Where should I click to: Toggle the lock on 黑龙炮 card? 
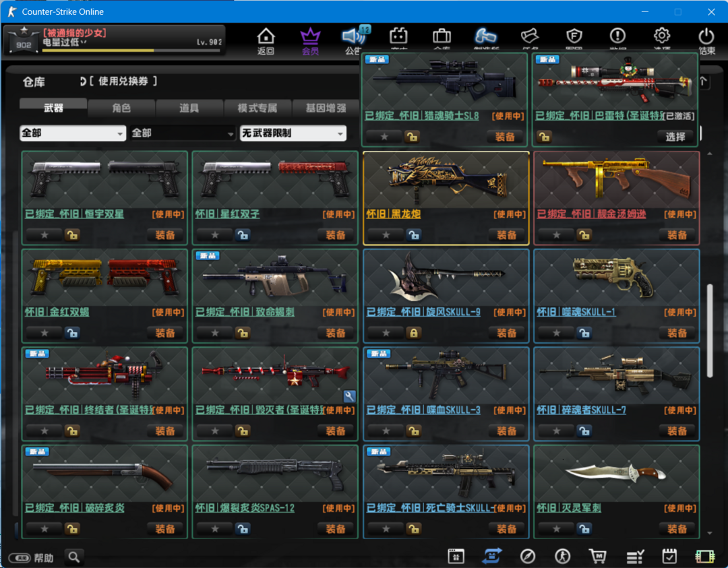(414, 234)
